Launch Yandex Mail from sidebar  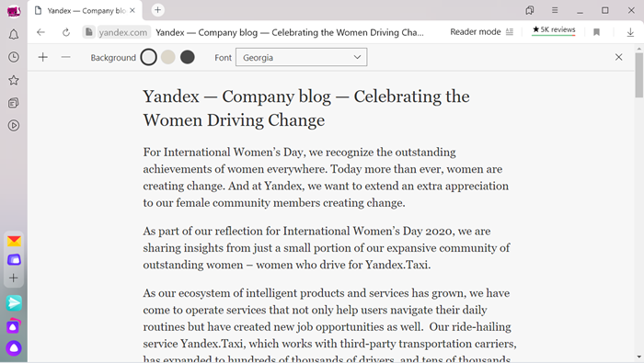tap(14, 241)
